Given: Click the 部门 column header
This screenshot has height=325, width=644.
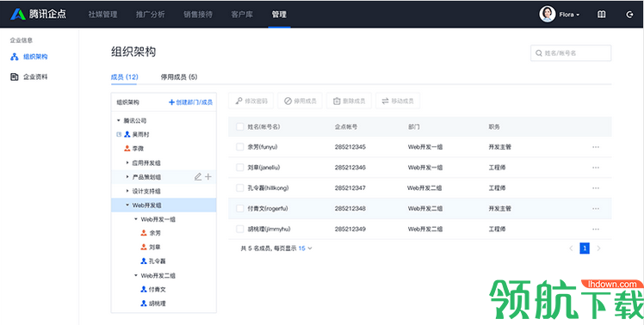Looking at the screenshot, I should tap(413, 126).
